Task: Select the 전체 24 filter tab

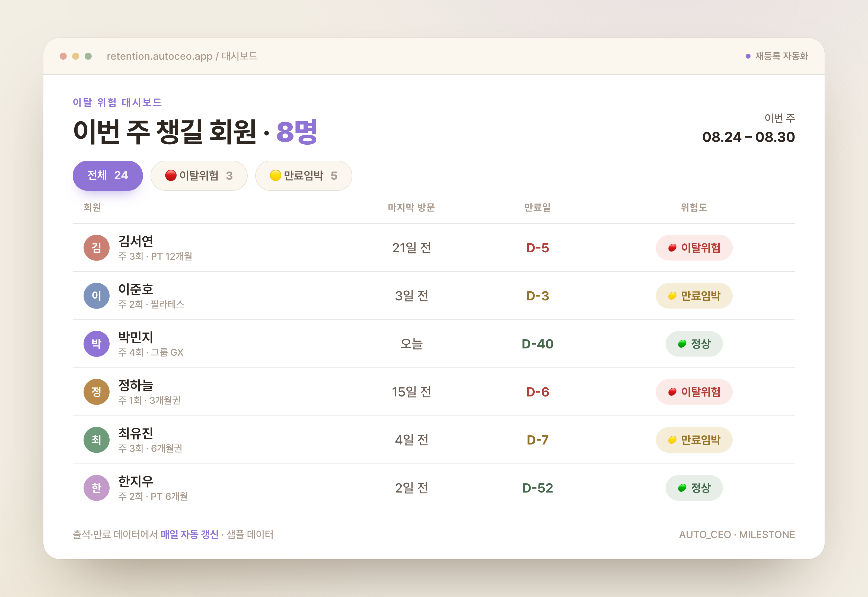Action: tap(108, 175)
